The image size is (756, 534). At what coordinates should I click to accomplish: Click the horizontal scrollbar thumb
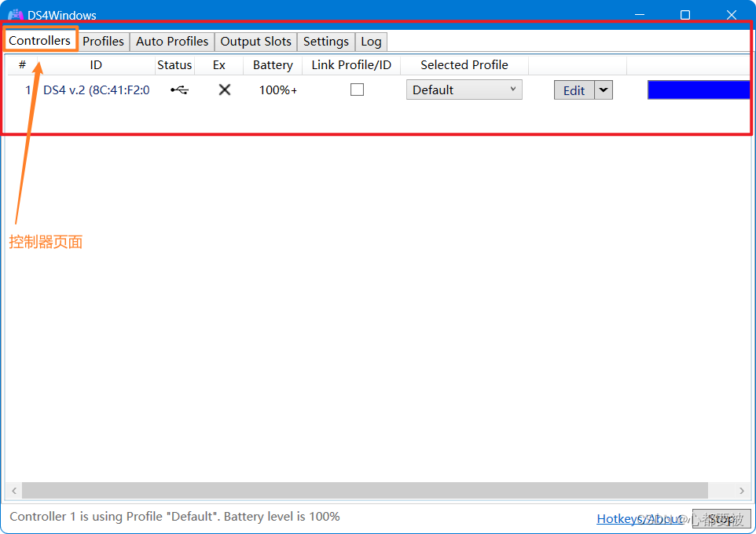[365, 491]
